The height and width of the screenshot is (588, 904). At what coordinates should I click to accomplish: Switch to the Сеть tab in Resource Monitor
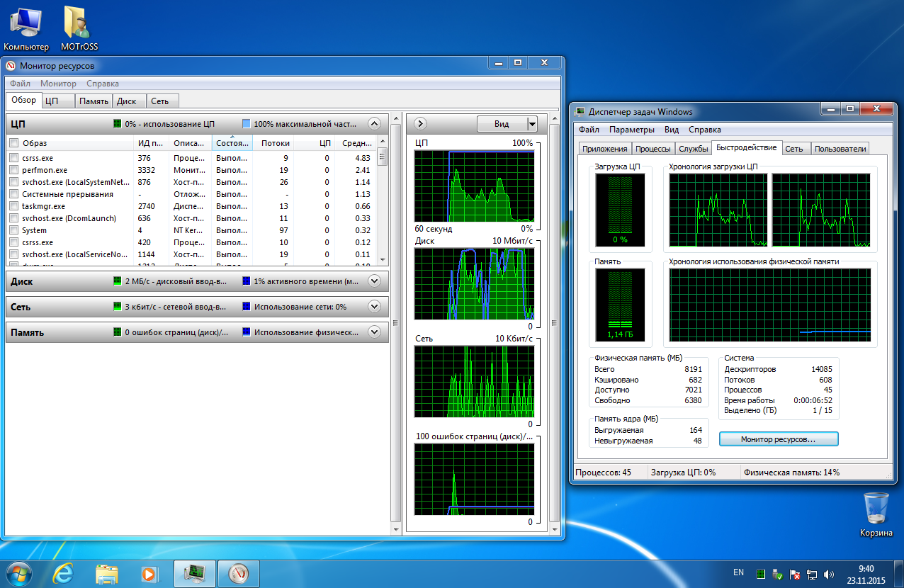163,101
